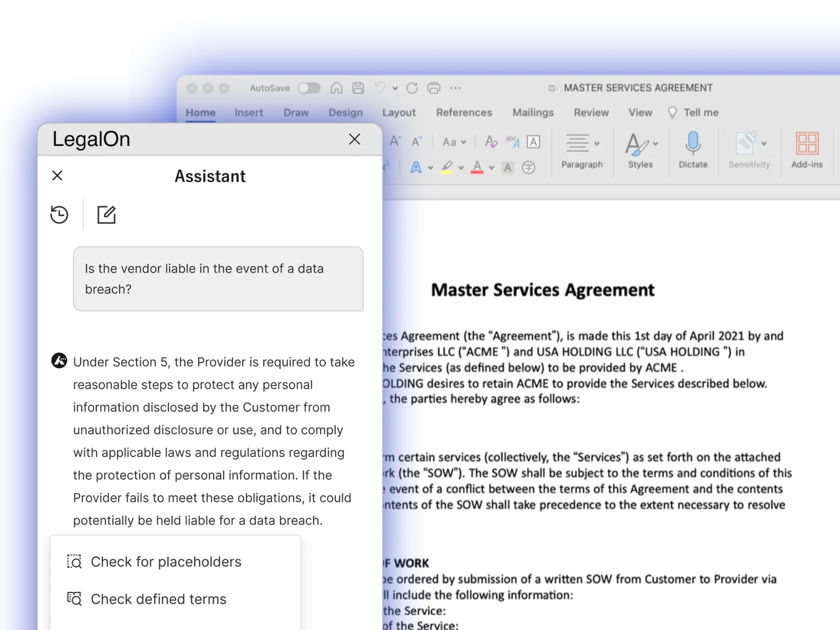This screenshot has height=630, width=840.
Task: Click the Print icon in Word title bar
Action: pos(434,88)
